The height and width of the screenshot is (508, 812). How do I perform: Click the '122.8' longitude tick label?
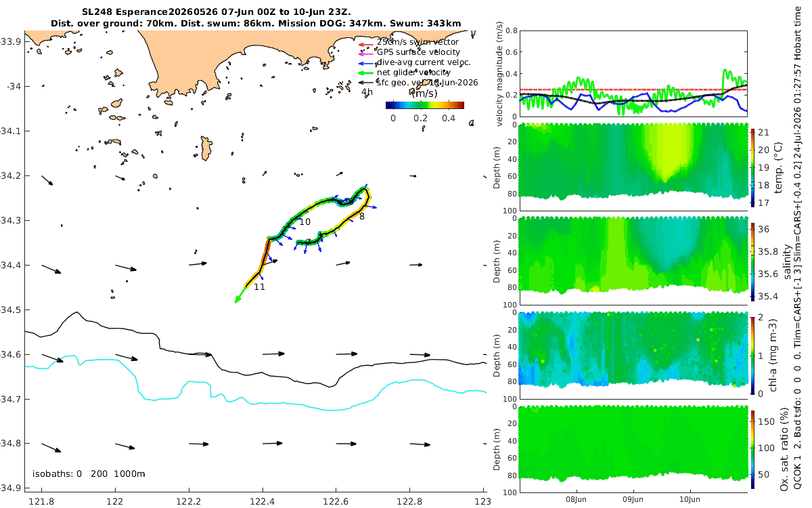point(409,501)
